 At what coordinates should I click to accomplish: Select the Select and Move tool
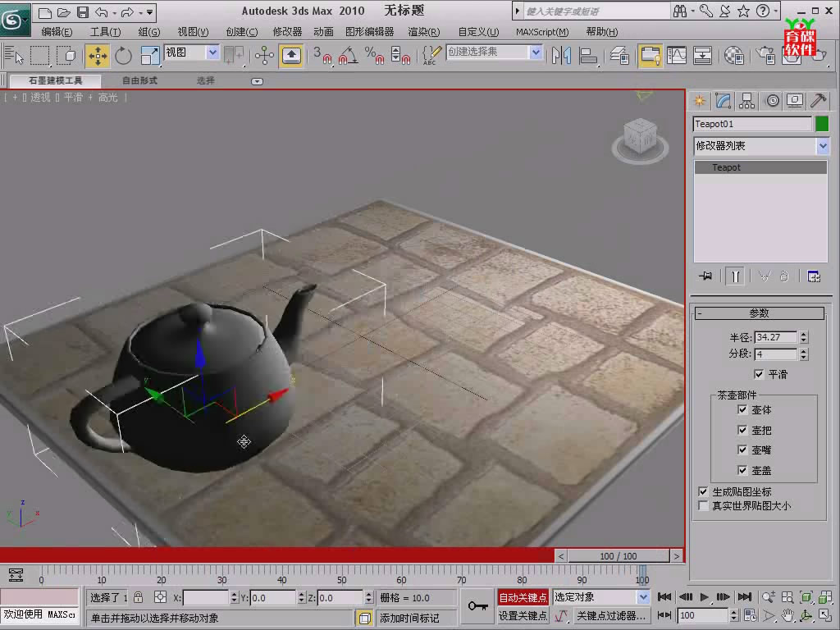point(98,56)
